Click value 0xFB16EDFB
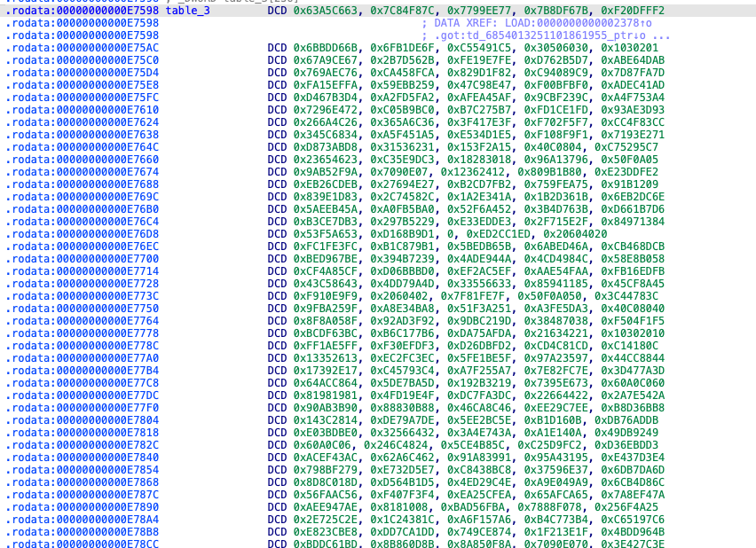Viewport: 756px width, 548px height. click(x=633, y=271)
